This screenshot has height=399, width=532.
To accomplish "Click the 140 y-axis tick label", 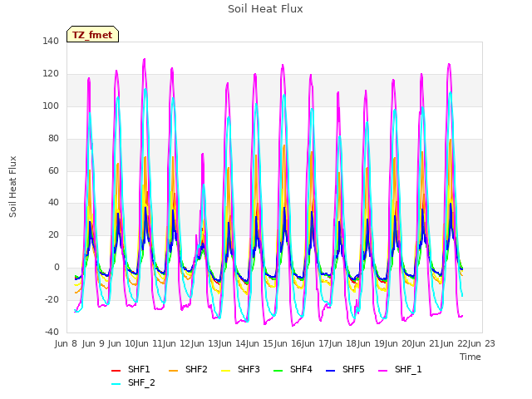I will (x=51, y=41).
